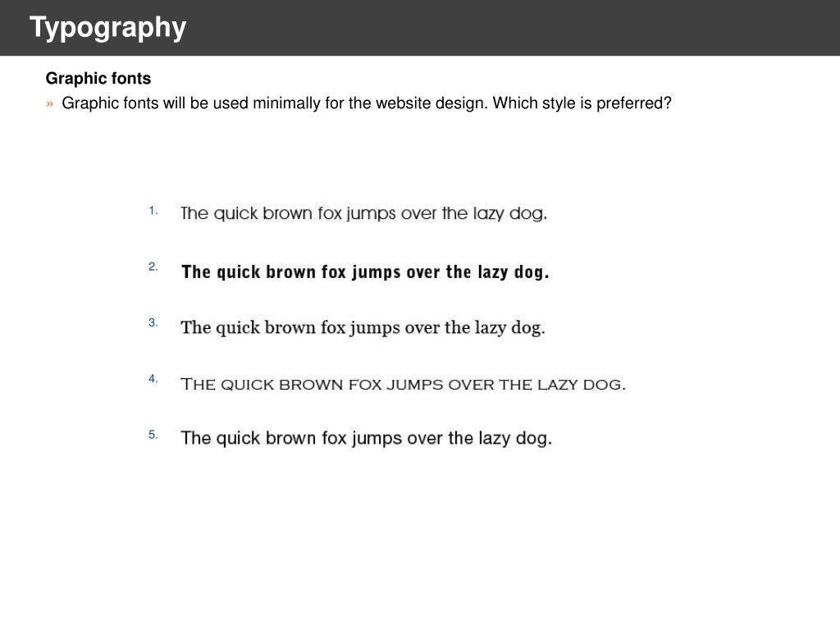This screenshot has width=840, height=630.
Task: Choose the bold condensed font sample two
Action: click(365, 272)
